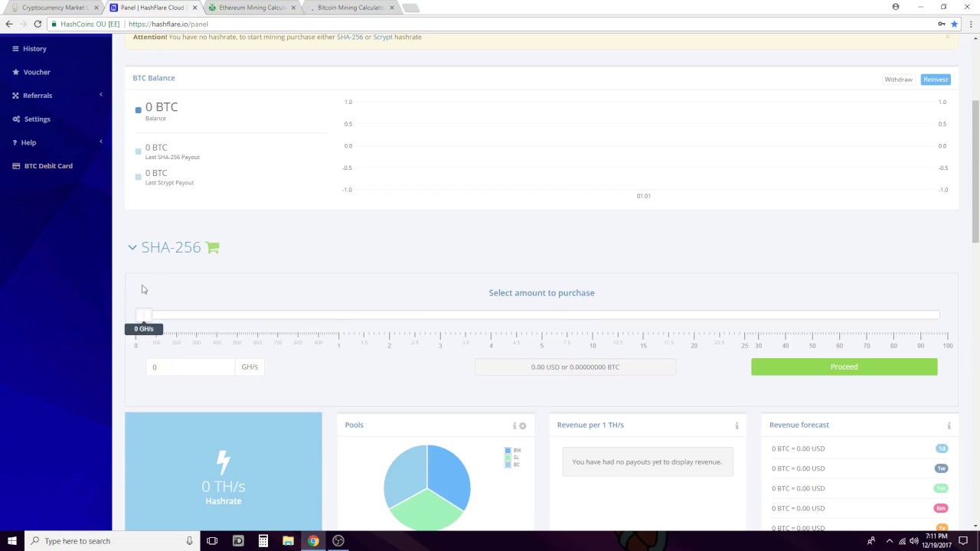980x551 pixels.
Task: Click the browser back arrow
Action: [x=9, y=24]
